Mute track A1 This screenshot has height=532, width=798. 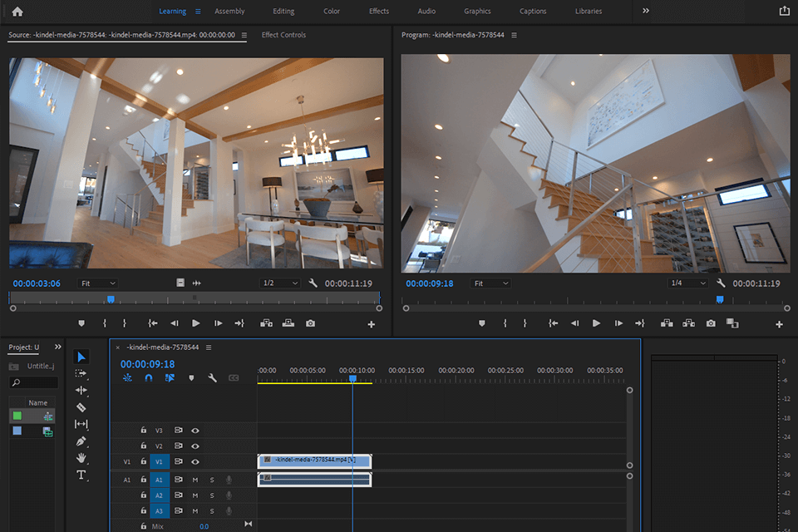click(195, 480)
